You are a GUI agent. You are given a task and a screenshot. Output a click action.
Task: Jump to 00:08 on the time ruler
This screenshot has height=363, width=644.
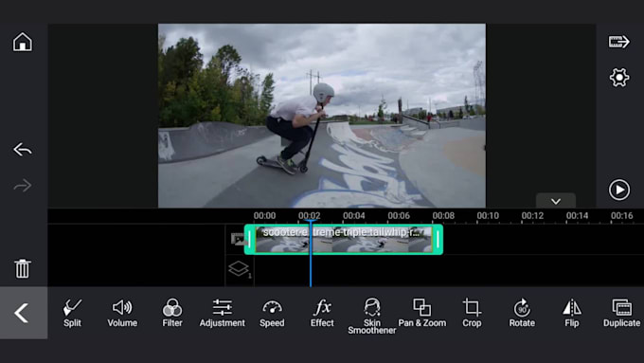(x=443, y=215)
